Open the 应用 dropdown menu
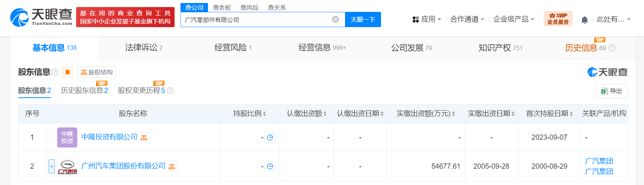 427,19
